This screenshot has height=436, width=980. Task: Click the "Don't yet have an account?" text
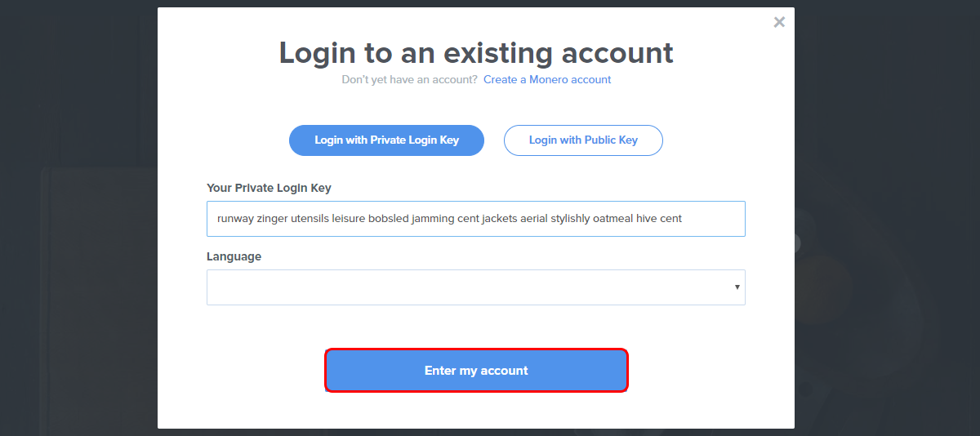coord(409,79)
